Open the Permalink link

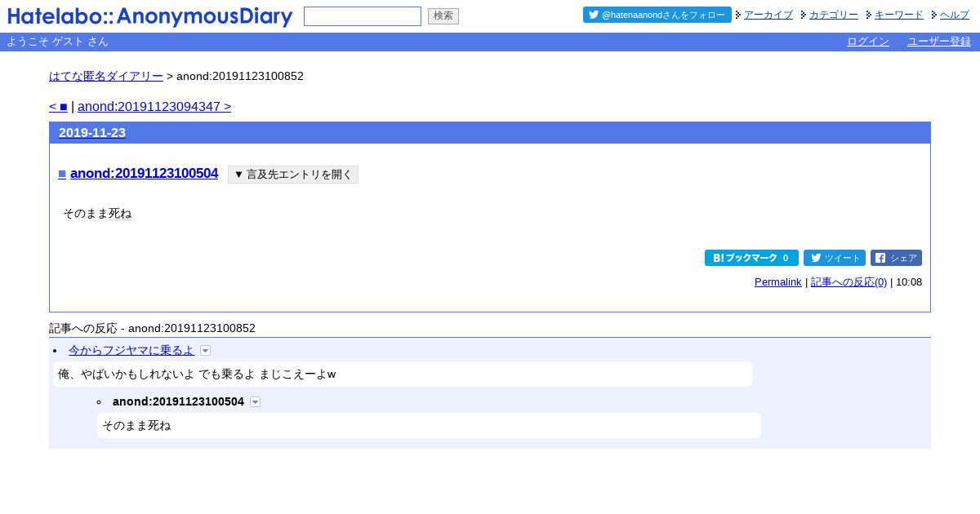[778, 282]
